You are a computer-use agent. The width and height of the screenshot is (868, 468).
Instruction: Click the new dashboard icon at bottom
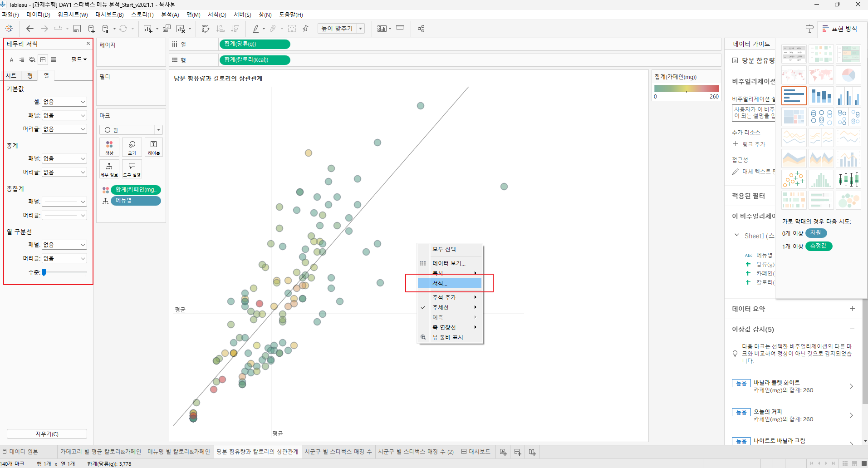point(517,452)
